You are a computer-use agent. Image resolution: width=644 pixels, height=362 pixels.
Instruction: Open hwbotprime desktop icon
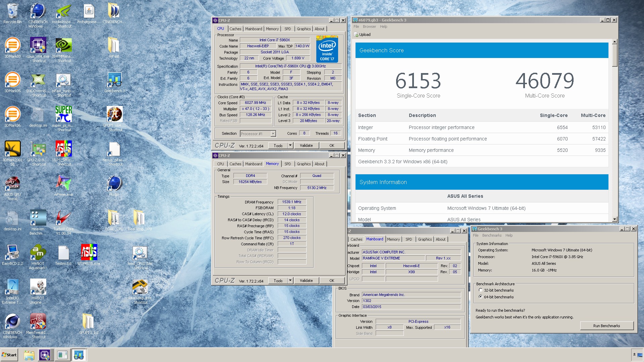coord(89,13)
